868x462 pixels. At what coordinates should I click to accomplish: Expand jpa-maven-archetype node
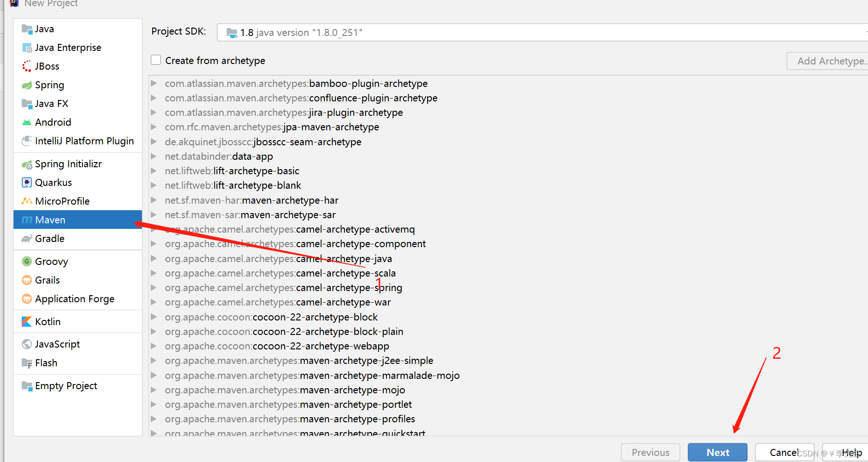[154, 127]
